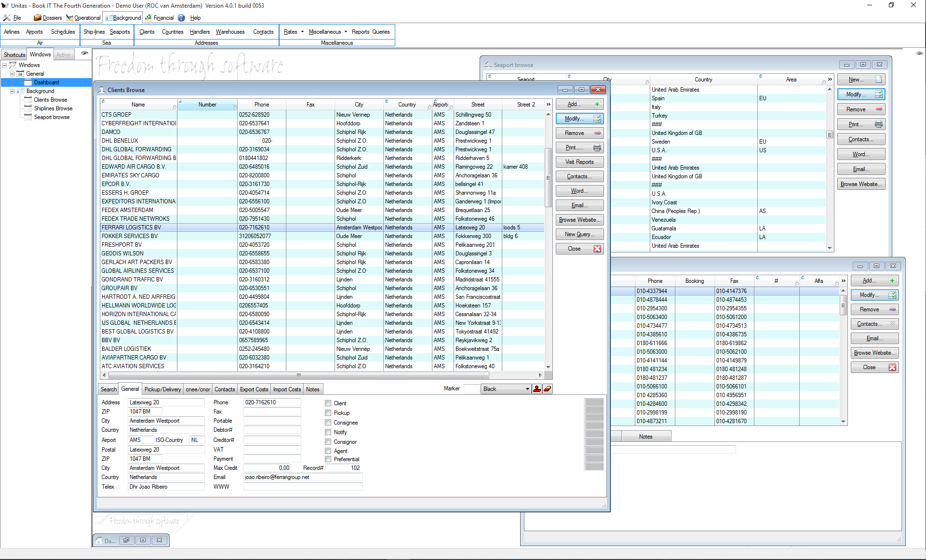Click the red stamp marker icon
This screenshot has width=926, height=560.
coord(537,389)
